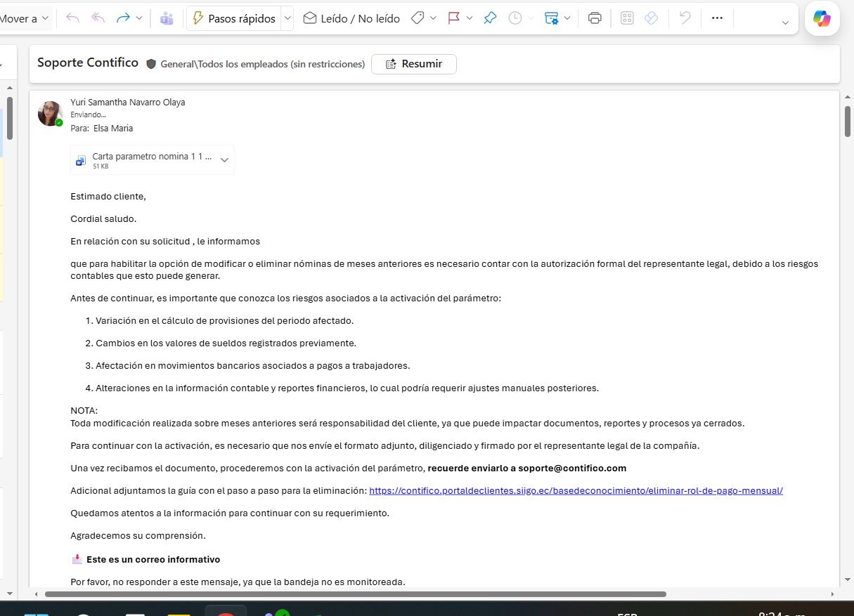Click the Resumir button
The image size is (854, 616).
click(x=414, y=64)
